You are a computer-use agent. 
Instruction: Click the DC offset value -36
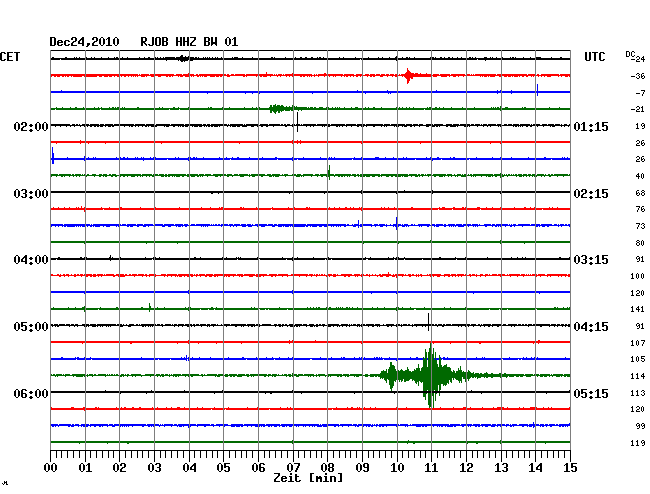pos(638,76)
